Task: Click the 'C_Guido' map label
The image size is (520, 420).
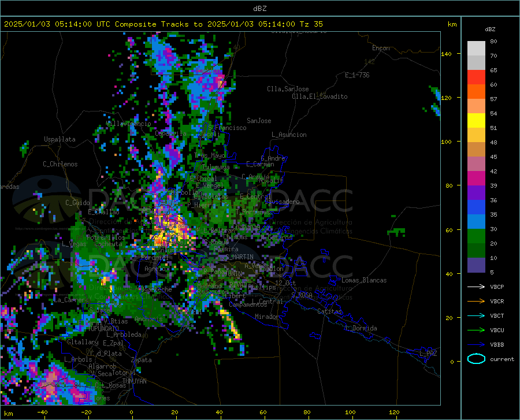Action: coord(77,203)
